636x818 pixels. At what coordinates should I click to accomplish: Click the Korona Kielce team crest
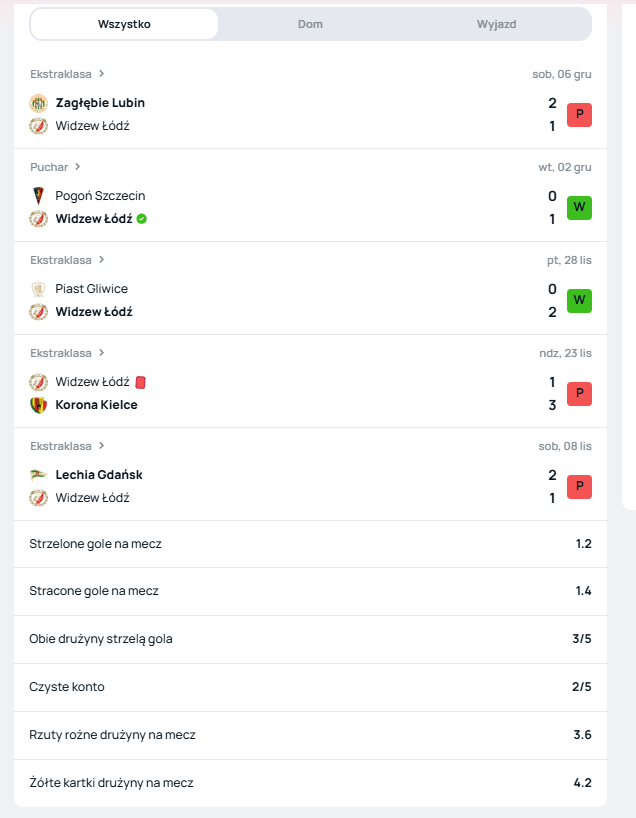coord(38,405)
